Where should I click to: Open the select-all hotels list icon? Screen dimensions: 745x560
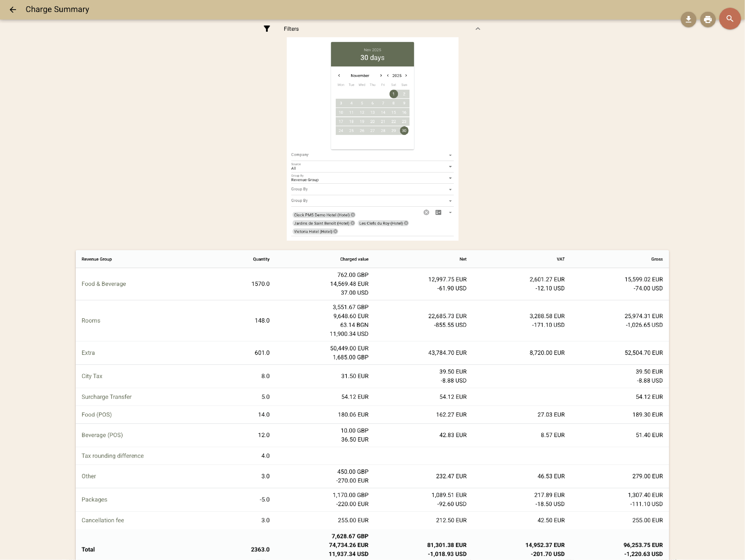point(438,212)
